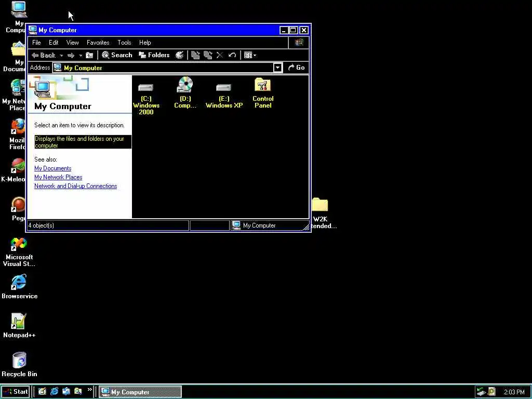Select the Notepad++ desktop shortcut
Image resolution: width=532 pixels, height=399 pixels.
click(19, 326)
